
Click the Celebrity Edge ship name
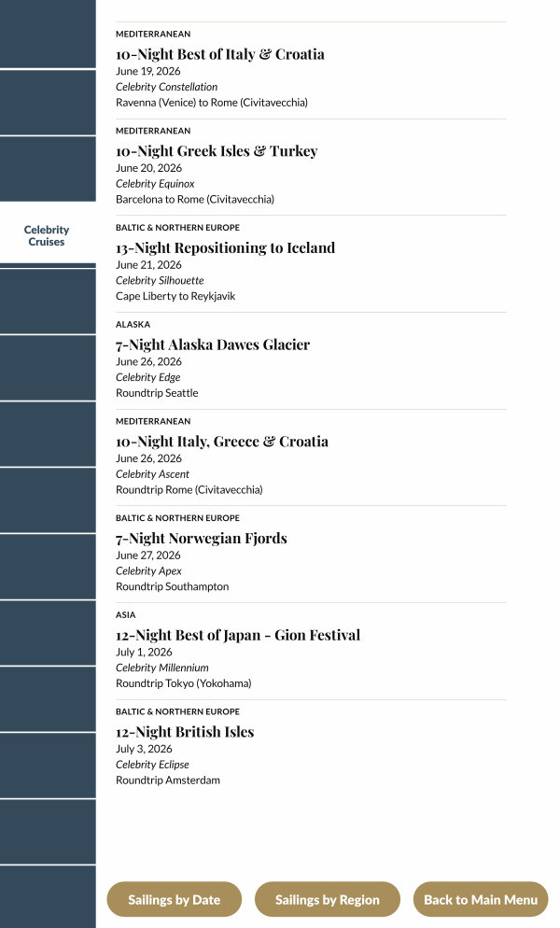click(148, 377)
